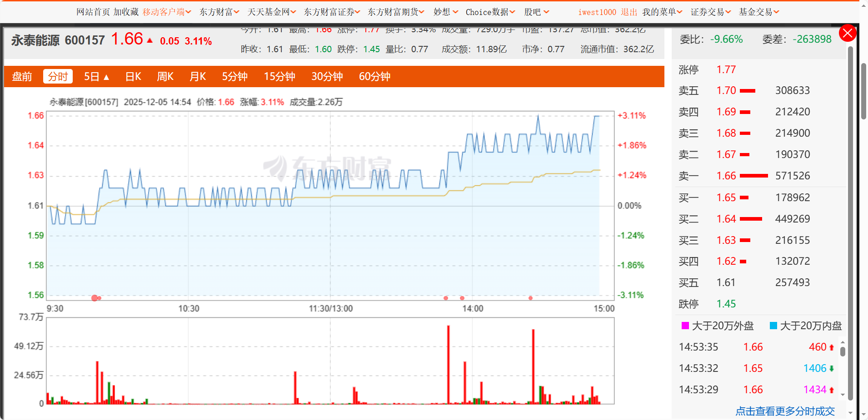Image resolution: width=868 pixels, height=420 pixels.
Task: Expand the 妙想 menu
Action: click(x=446, y=12)
